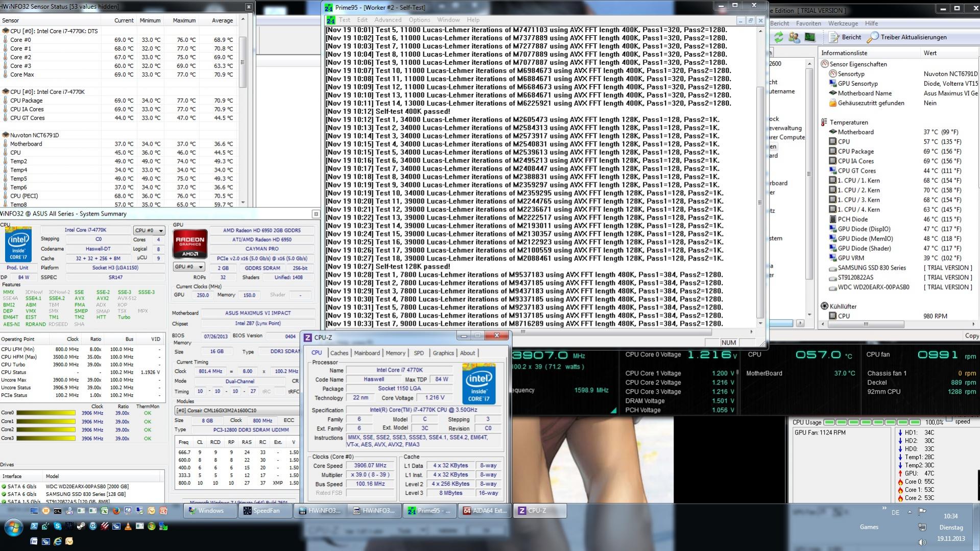The height and width of the screenshot is (551, 980).
Task: Toggle the speed checkbox in SpeedFan
Action: [x=949, y=420]
